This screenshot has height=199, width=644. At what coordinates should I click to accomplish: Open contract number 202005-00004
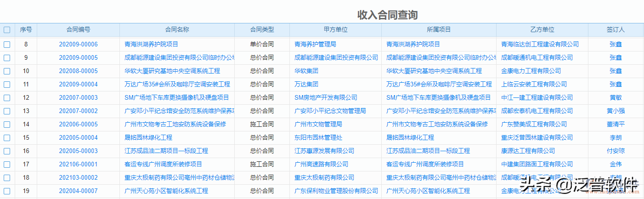(x=78, y=138)
